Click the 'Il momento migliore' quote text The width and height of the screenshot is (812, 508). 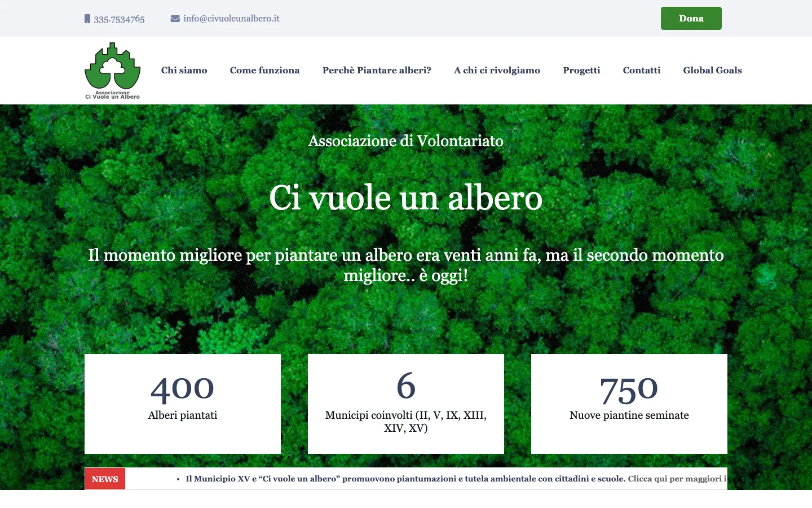point(406,265)
